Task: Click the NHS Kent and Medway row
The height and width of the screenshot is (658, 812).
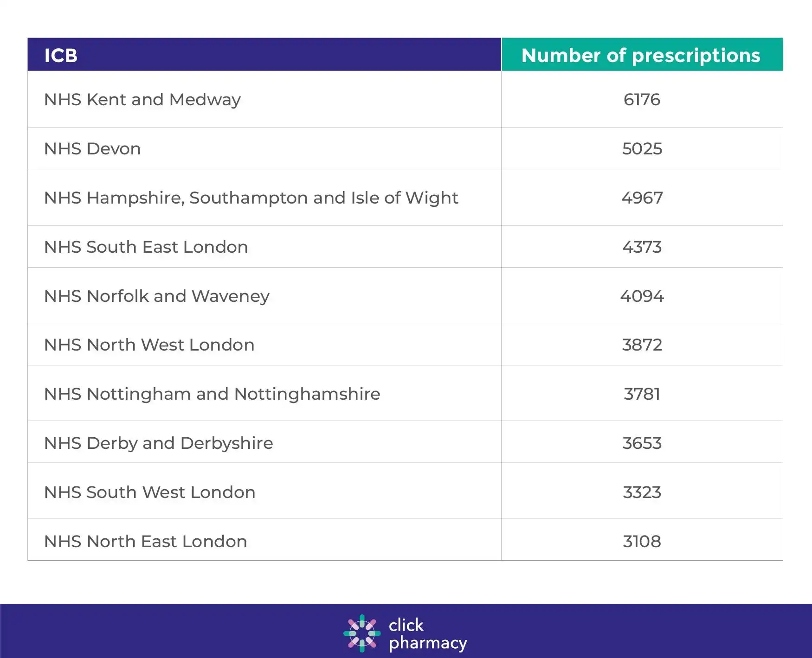Action: tap(405, 99)
